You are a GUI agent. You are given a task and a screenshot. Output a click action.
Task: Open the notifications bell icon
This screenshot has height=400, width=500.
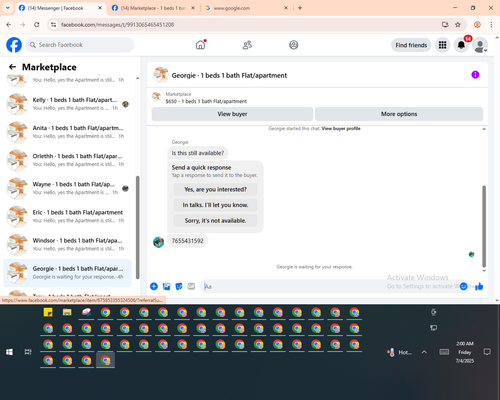coord(461,45)
